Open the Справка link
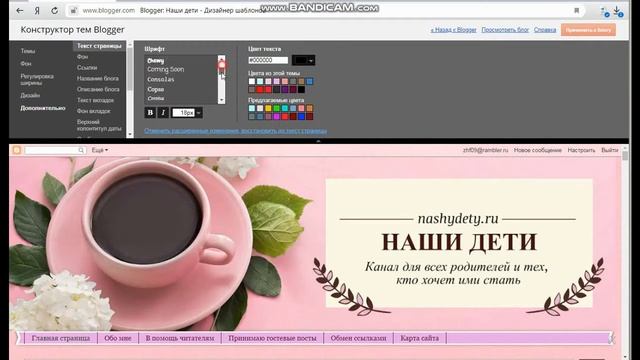The height and width of the screenshot is (360, 640). (x=545, y=30)
